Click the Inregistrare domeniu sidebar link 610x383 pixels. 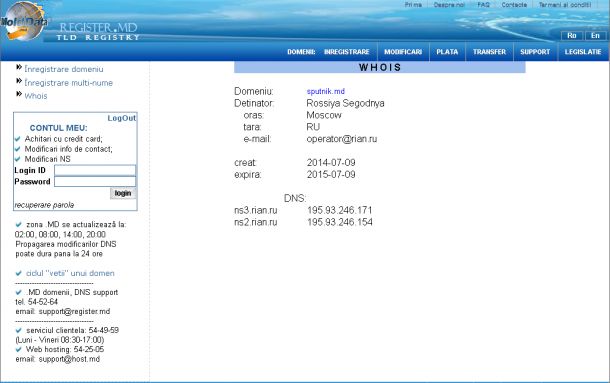tap(64, 69)
